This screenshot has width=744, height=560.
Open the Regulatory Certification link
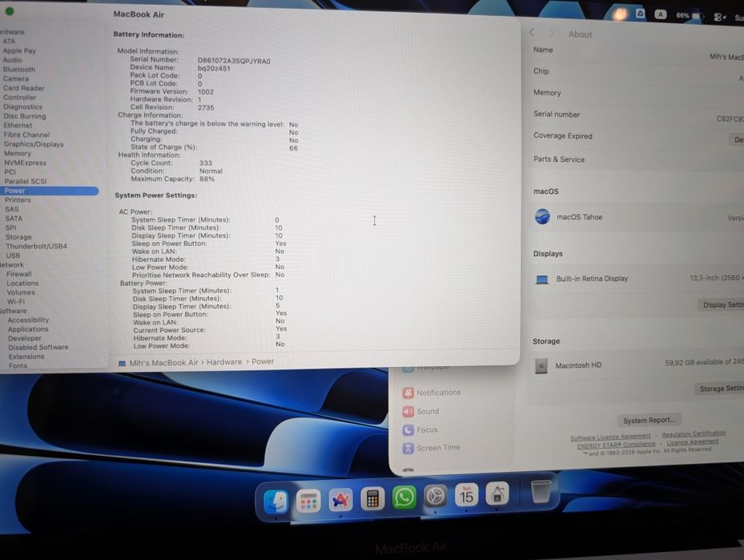click(x=694, y=433)
